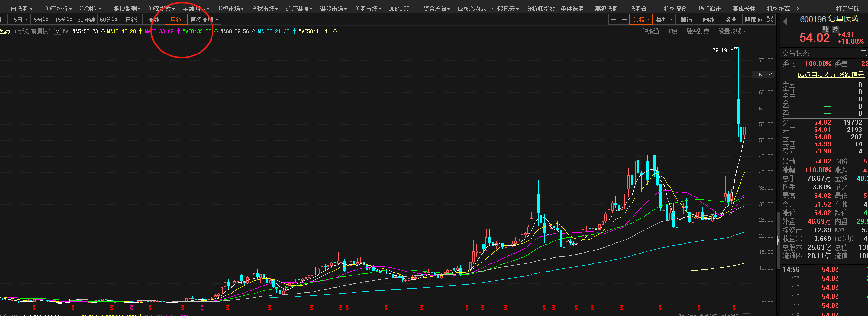
Task: Select the 月线 monthly chart tab
Action: tap(176, 20)
